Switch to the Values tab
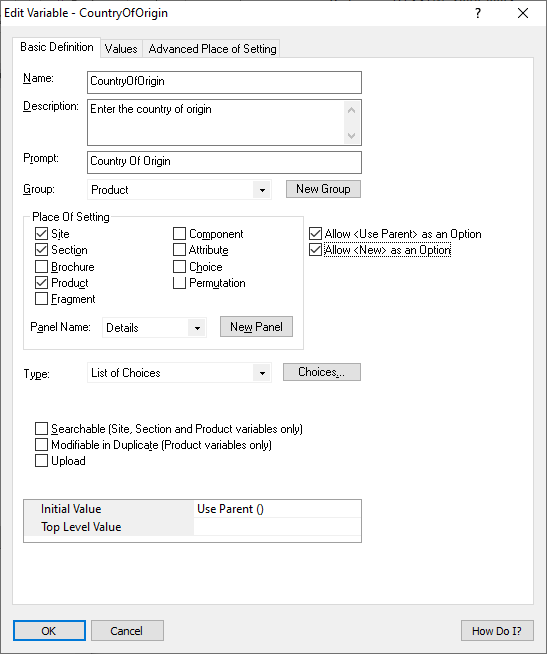This screenshot has width=547, height=654. [x=121, y=49]
